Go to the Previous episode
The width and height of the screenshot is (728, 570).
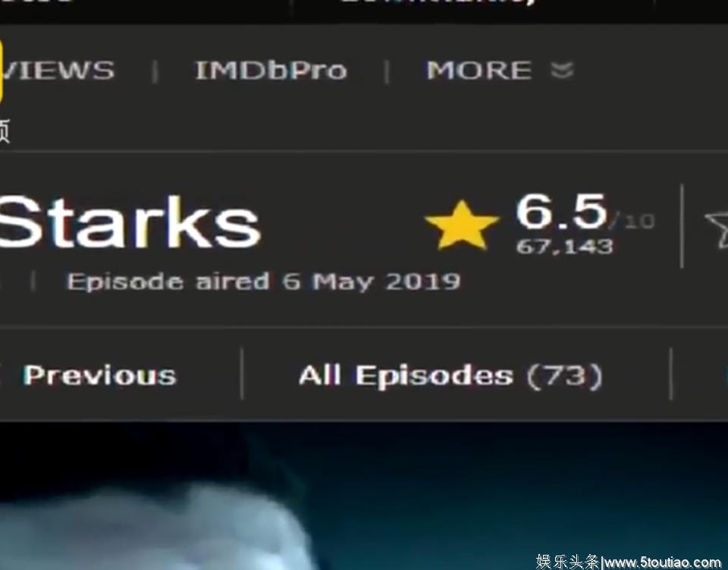99,375
